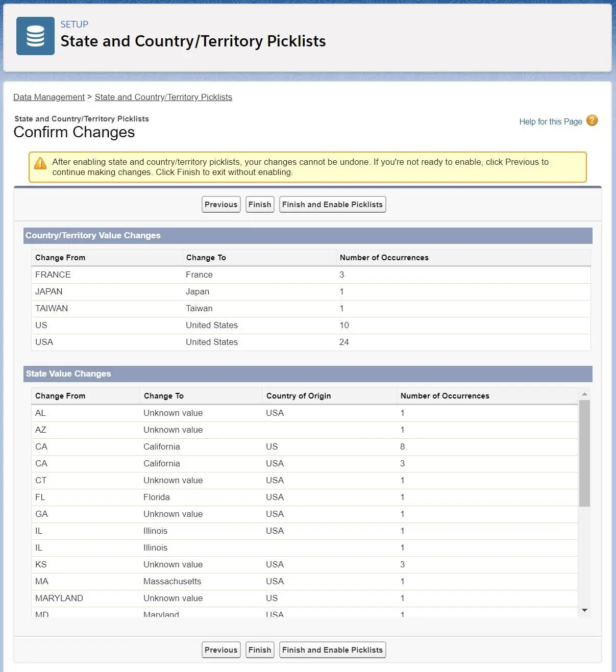Go to the Data Management breadcrumb link
616x672 pixels.
[49, 97]
